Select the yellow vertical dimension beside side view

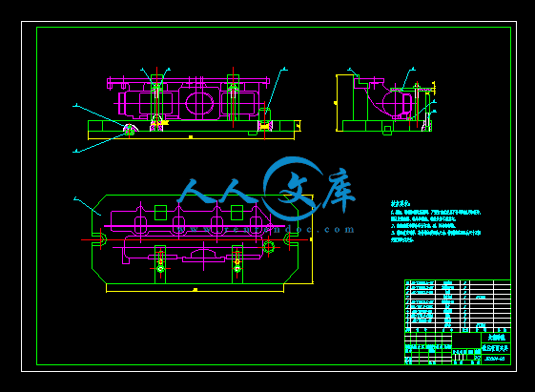pos(337,103)
